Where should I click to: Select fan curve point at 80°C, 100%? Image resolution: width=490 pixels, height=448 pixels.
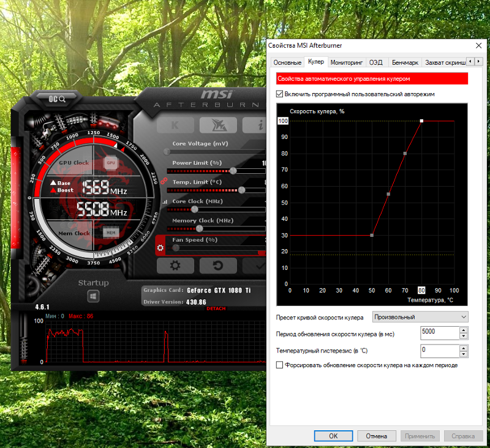click(421, 121)
